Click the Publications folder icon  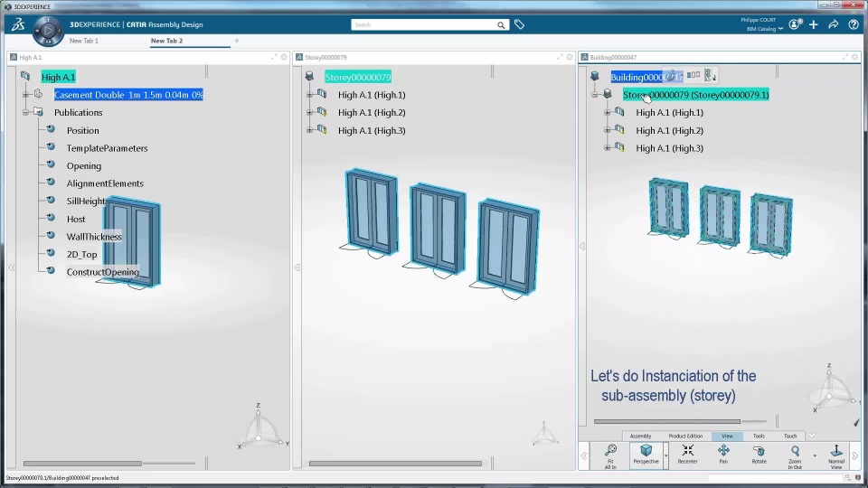pyautogui.click(x=38, y=112)
